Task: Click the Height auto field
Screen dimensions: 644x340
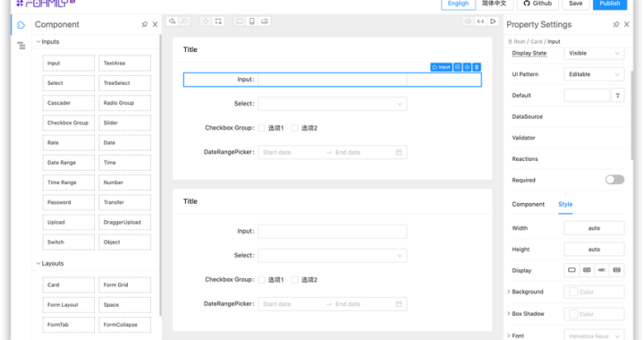Action: pos(594,250)
